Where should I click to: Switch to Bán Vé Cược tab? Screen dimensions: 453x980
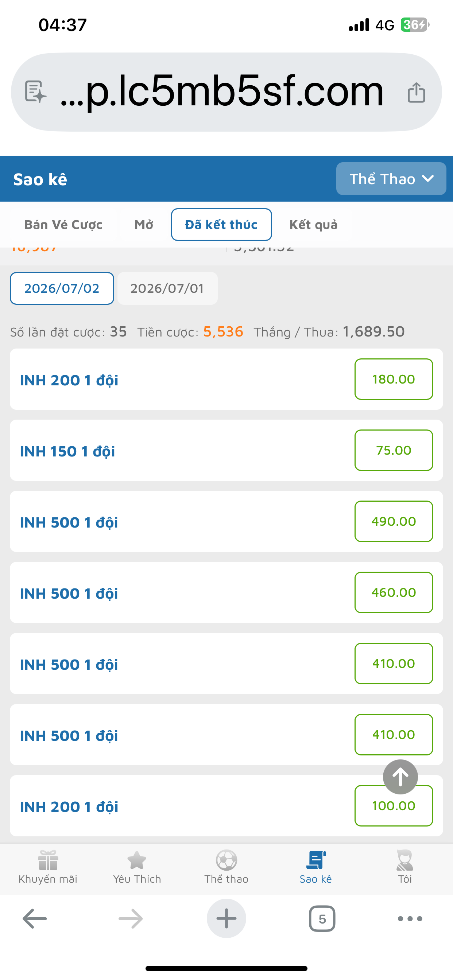[63, 225]
